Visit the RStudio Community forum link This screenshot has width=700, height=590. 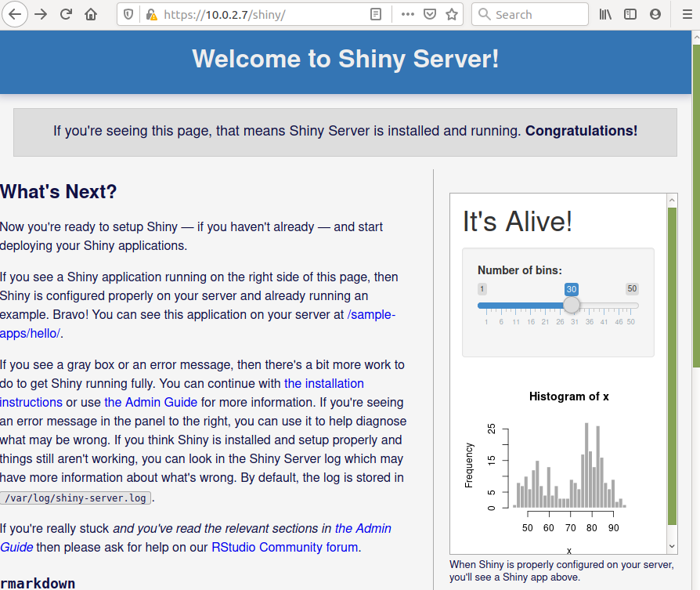285,547
